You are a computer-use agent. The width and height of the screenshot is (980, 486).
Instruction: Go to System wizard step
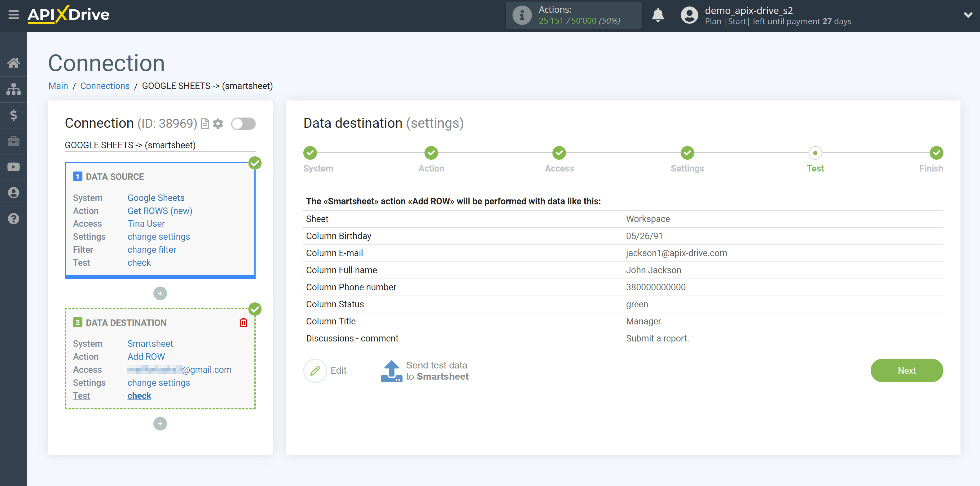pos(310,153)
